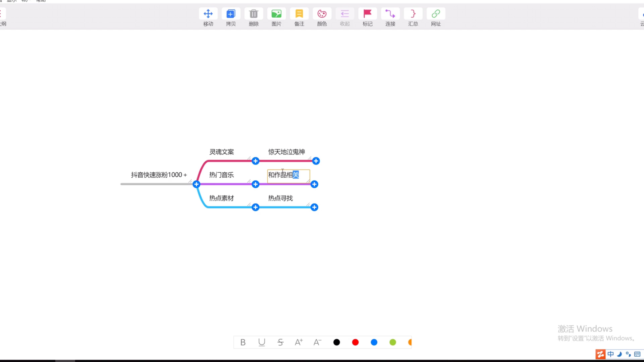Select the 惊天地泣鬼神 node text
Screen dimensions: 644x362
pyautogui.click(x=286, y=152)
